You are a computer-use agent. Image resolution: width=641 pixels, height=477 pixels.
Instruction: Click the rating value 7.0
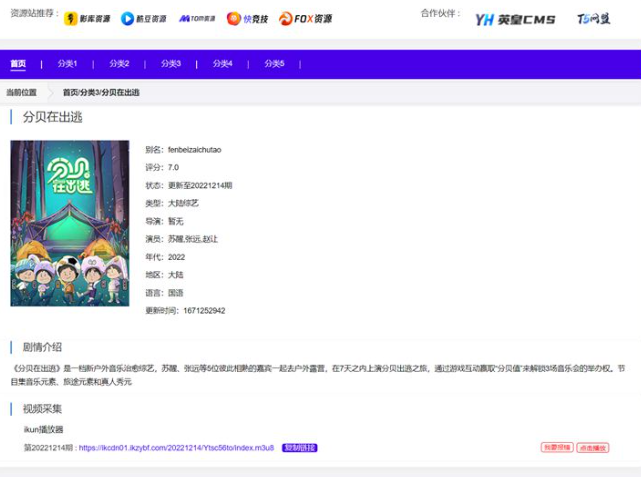click(173, 168)
